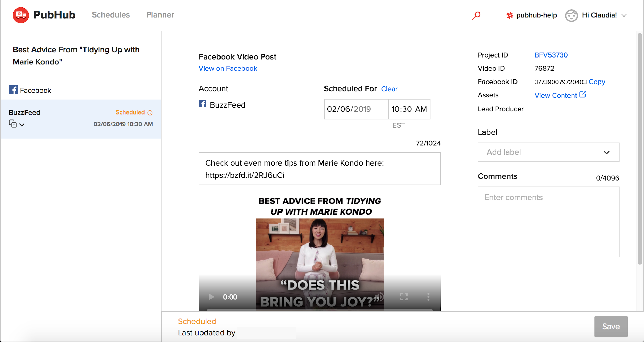
Task: Click the Facebook icon beside BuzzFeed account
Action: click(202, 104)
